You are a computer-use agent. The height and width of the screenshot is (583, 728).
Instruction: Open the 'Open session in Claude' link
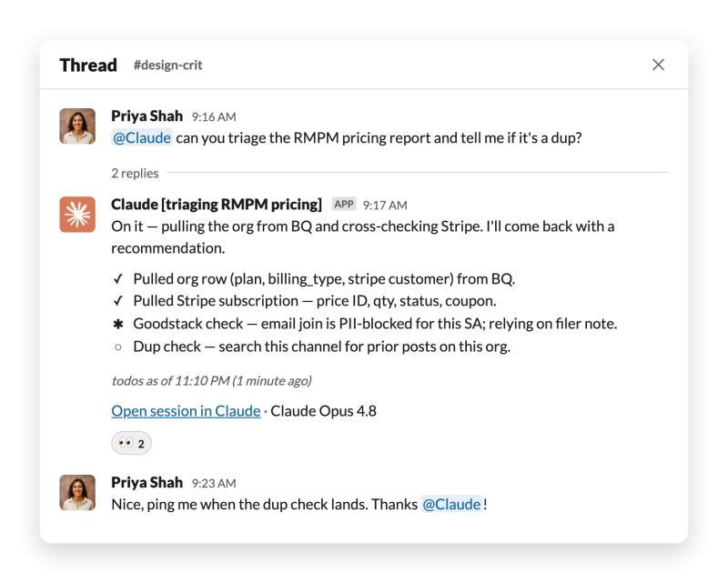pos(186,411)
